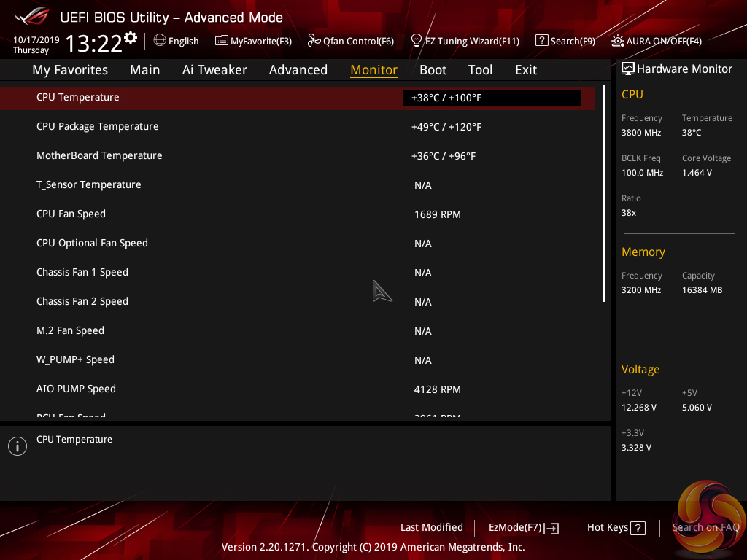
Task: Click the ROG logo
Action: [31, 16]
